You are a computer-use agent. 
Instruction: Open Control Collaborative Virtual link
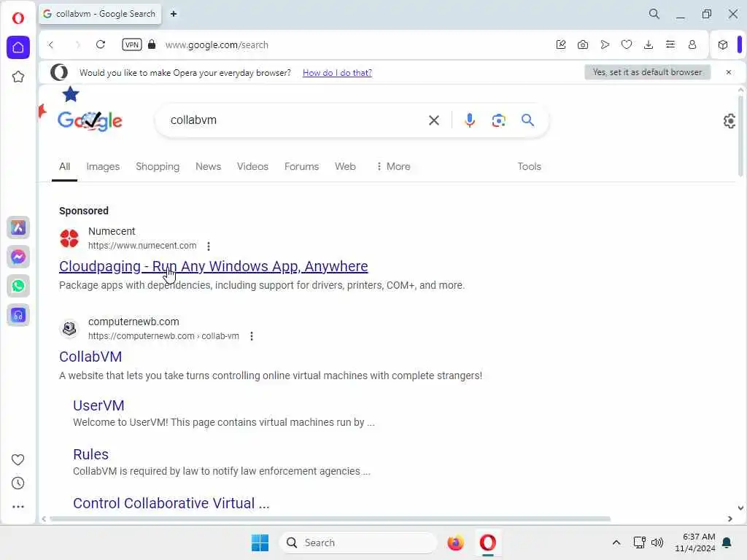click(x=171, y=503)
